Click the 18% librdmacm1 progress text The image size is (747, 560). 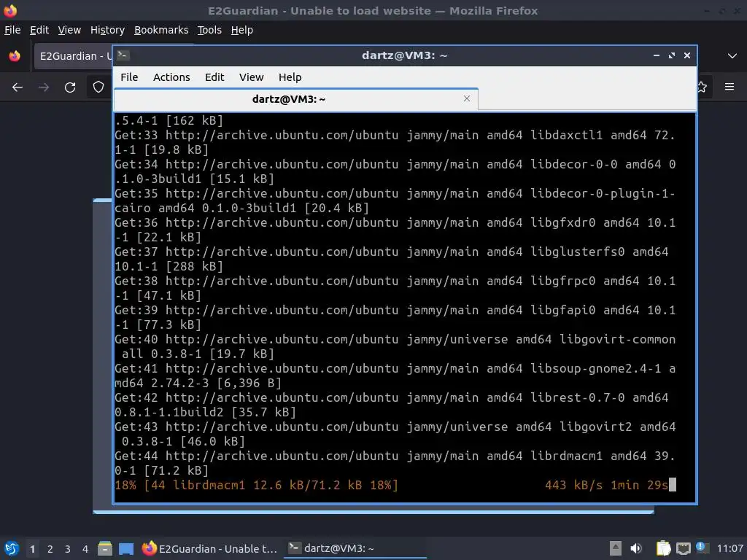[x=256, y=485]
